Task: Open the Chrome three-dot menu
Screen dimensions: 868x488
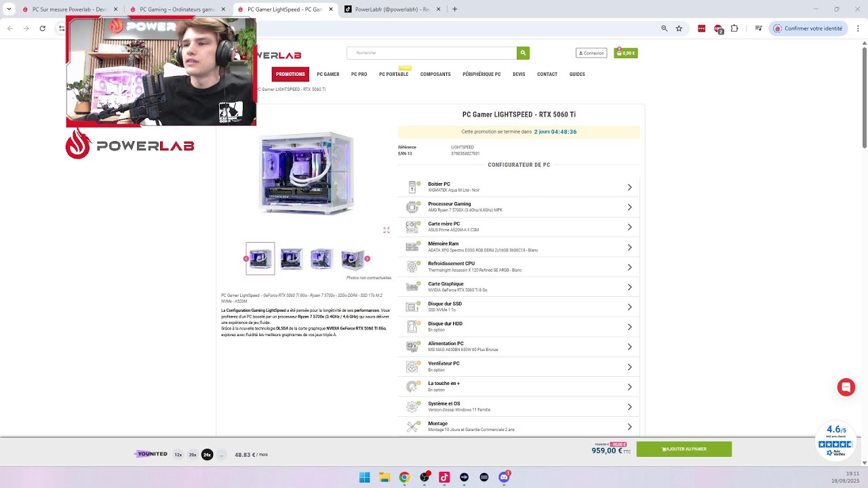Action: 858,28
